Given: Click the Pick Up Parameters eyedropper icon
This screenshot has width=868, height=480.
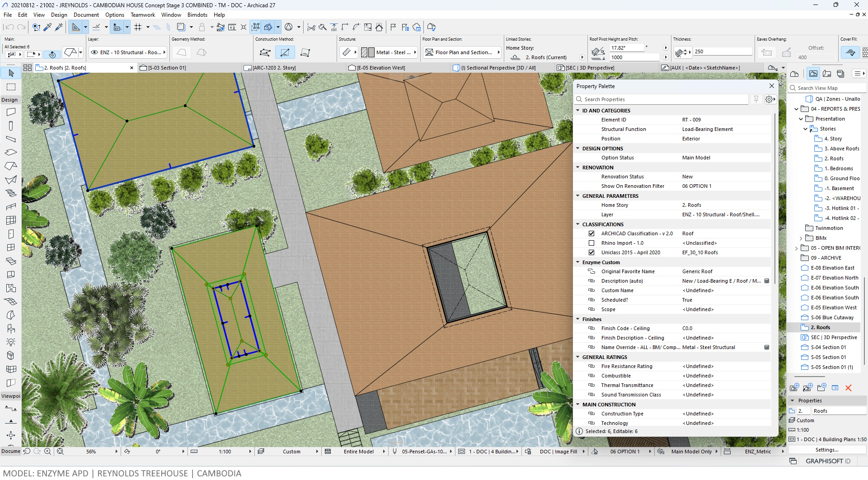Looking at the screenshot, I should click(x=47, y=27).
